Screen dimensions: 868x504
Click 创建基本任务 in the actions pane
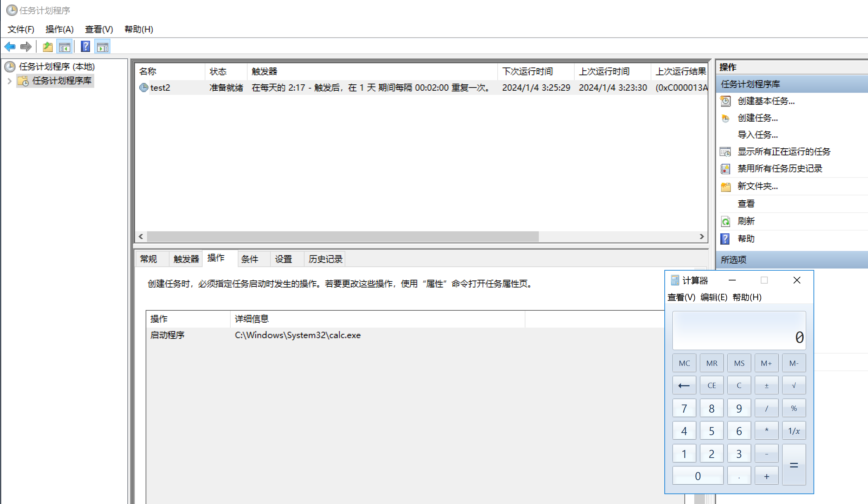(766, 101)
